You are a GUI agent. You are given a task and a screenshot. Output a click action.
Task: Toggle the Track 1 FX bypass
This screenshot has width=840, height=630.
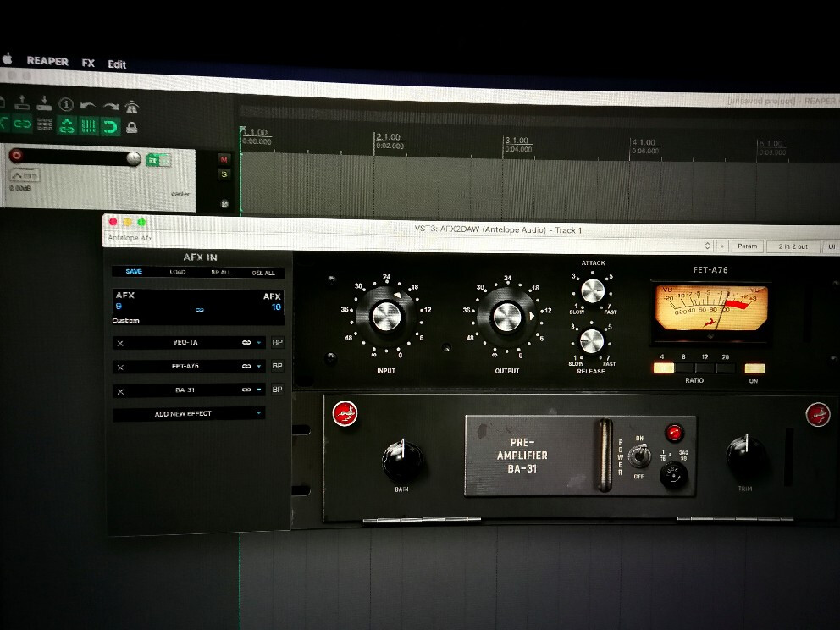point(165,160)
